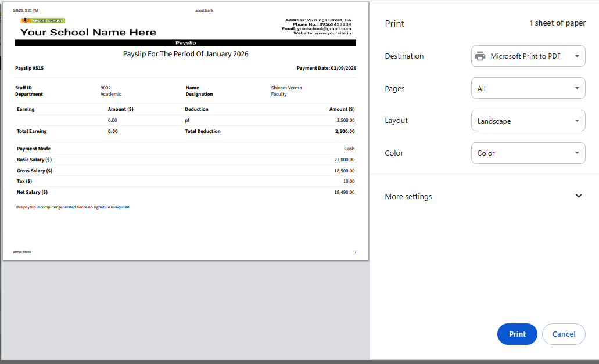
Task: Open the Pages dropdown showing All
Action: (527, 88)
